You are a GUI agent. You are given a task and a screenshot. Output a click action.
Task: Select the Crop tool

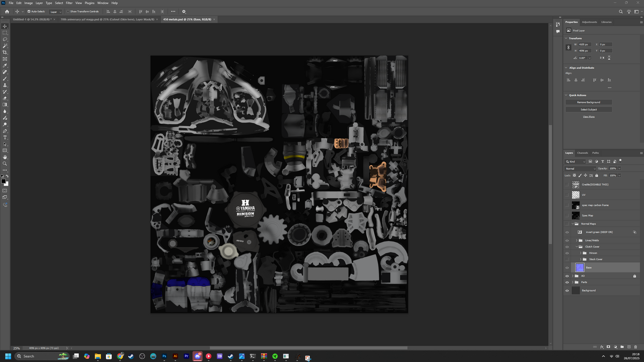point(5,53)
